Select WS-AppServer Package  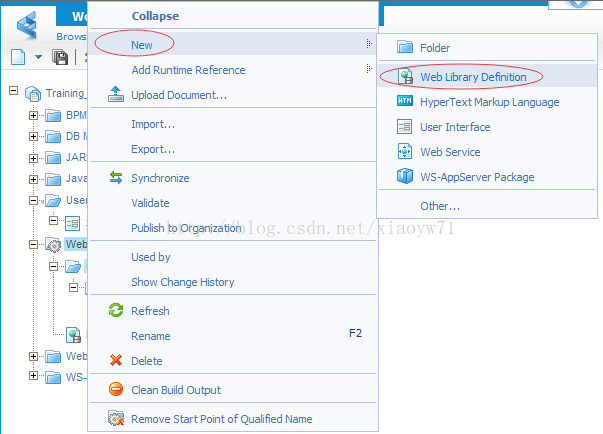(477, 177)
